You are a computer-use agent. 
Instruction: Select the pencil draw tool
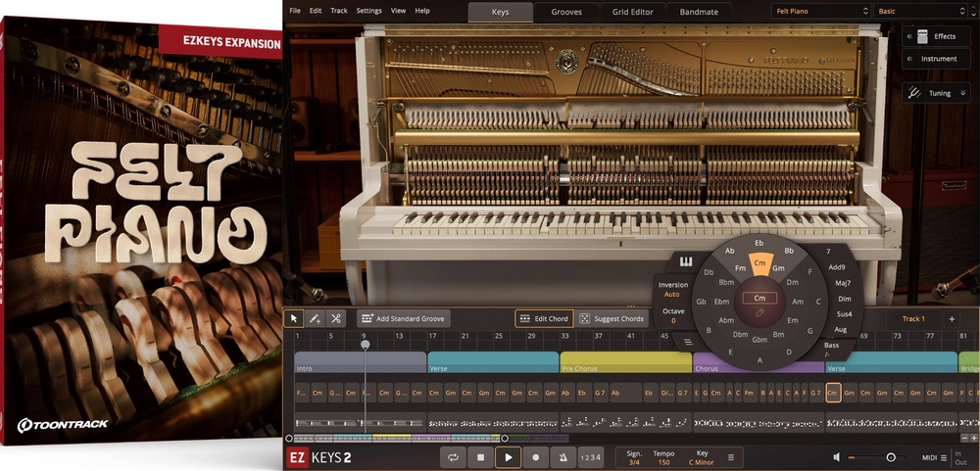click(315, 318)
